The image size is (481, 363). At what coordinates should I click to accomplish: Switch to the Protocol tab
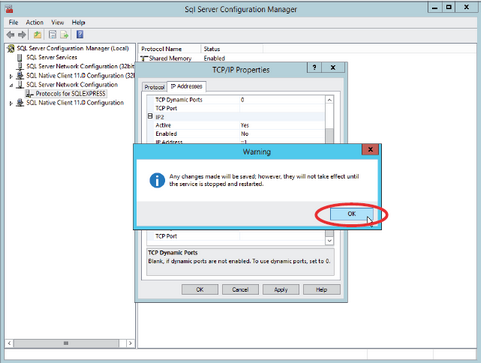(154, 87)
